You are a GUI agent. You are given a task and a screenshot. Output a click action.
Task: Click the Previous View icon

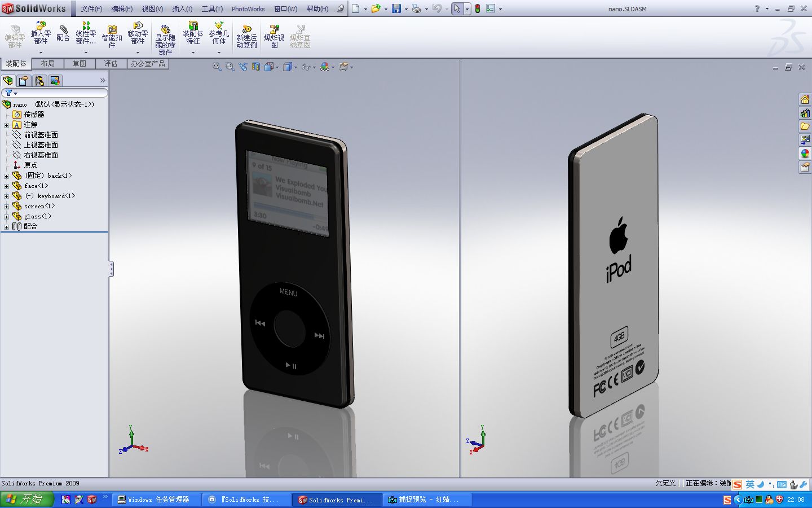[243, 67]
